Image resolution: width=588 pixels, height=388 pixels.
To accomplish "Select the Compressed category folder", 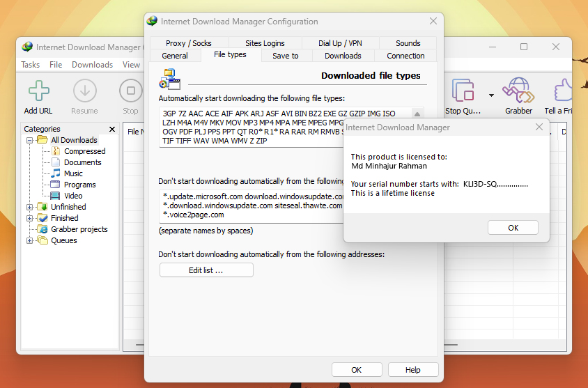I will point(84,151).
